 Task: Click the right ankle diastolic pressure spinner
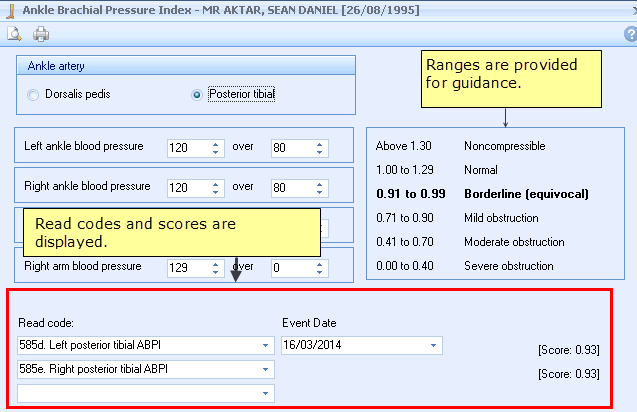[x=320, y=187]
